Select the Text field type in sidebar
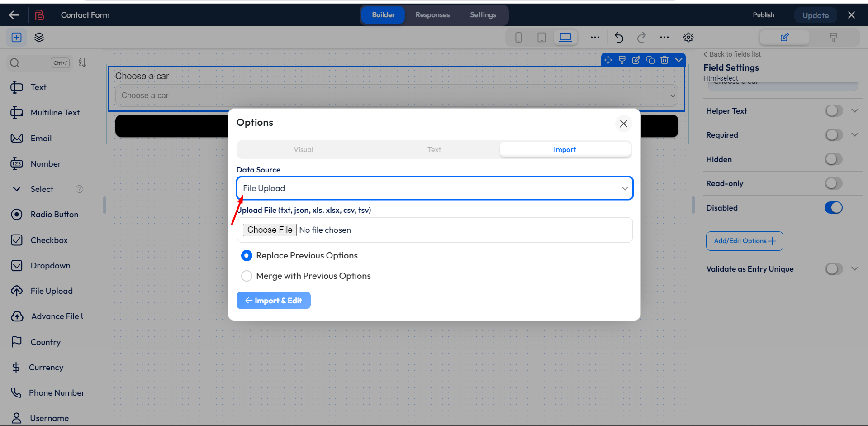This screenshot has height=426, width=868. click(x=38, y=87)
